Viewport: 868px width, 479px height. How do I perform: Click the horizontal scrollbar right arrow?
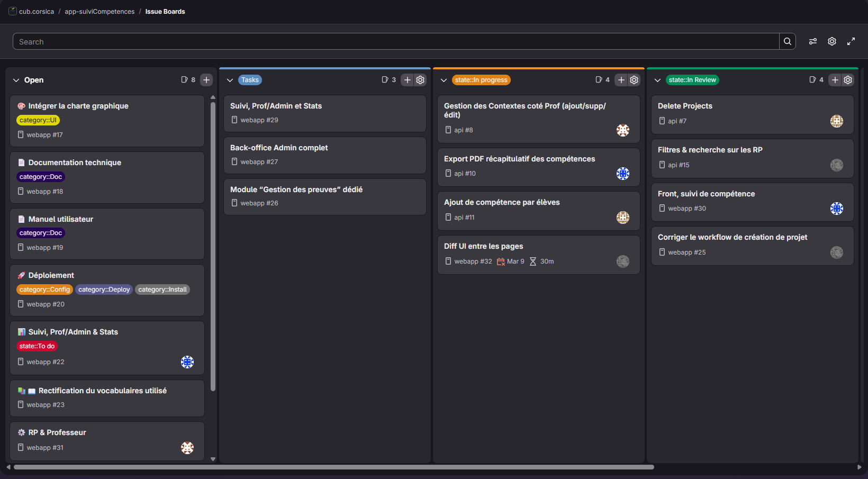[859, 467]
